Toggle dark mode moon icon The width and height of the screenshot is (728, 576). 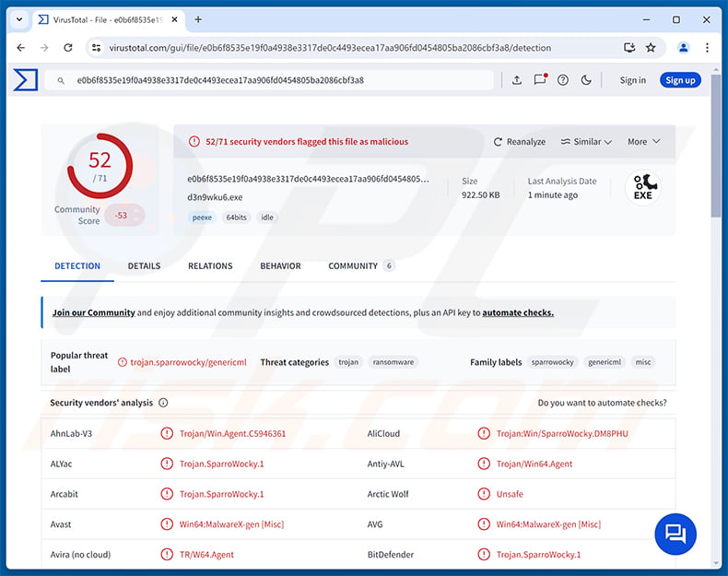tap(586, 80)
